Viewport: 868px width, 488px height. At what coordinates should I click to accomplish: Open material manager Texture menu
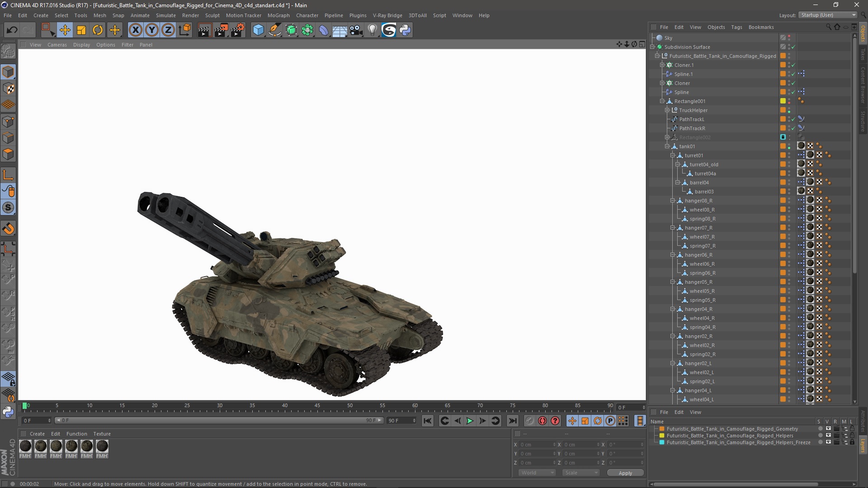102,434
